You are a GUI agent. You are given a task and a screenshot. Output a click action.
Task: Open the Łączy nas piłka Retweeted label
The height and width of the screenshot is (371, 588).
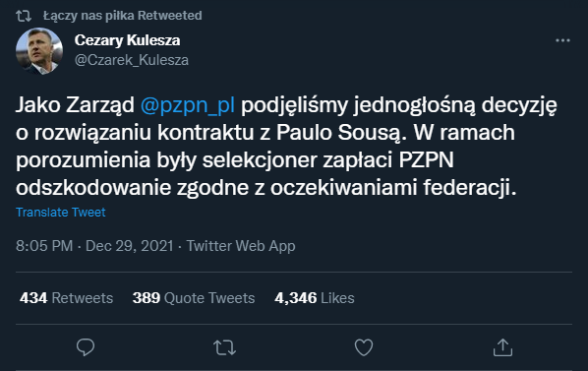[x=123, y=16]
